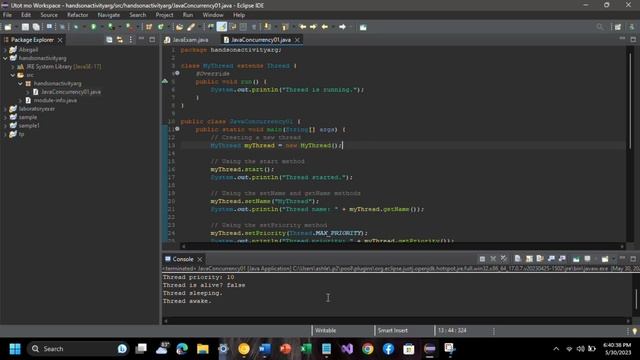640x360 pixels.
Task: Go to Next Annotation with the down-arrow icon
Action: coord(267,27)
